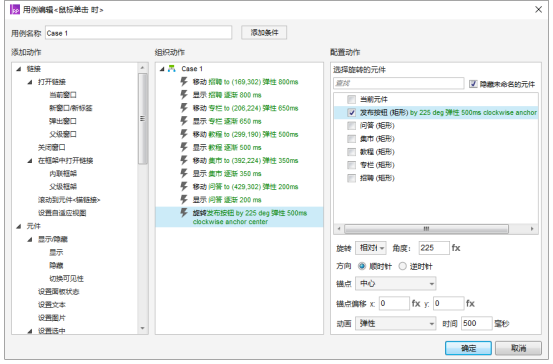Screen dimensions: 553x364
Task: Check the 当前元件 checkbox
Action: tap(351, 99)
